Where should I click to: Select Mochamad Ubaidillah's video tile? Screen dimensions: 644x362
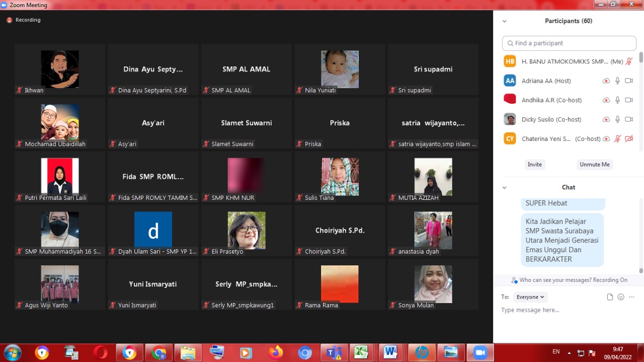[x=60, y=123]
